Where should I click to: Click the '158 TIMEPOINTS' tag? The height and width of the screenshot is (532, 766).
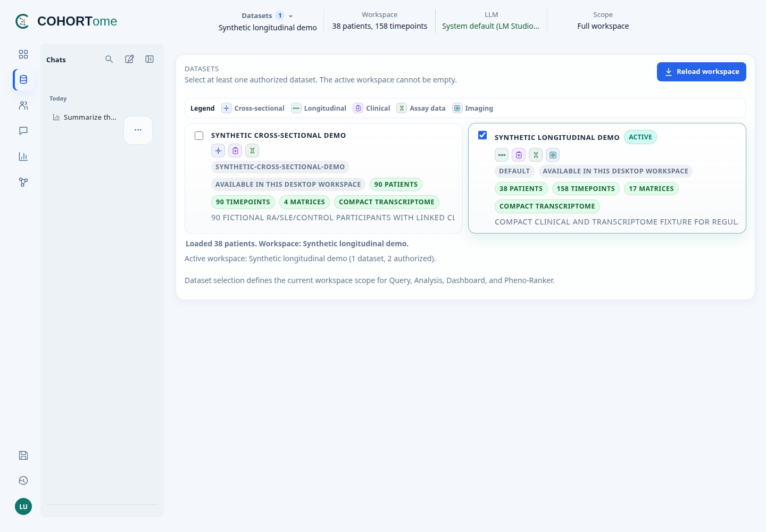click(586, 189)
